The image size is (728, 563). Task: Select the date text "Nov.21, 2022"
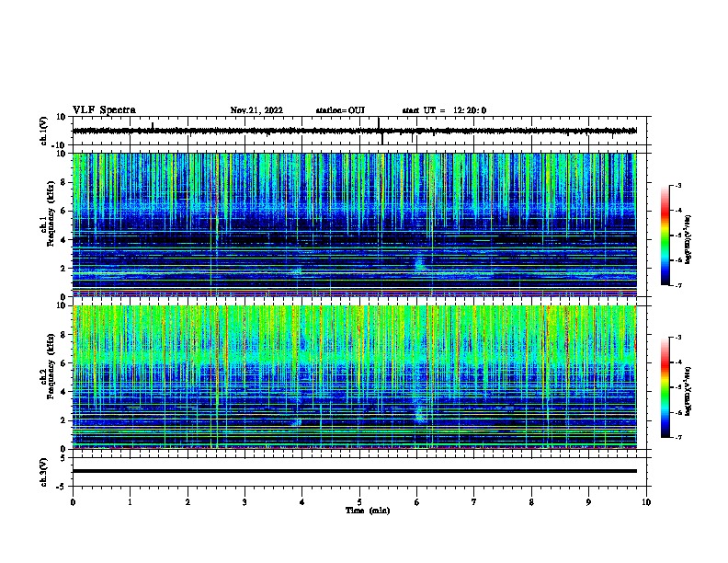[x=256, y=110]
